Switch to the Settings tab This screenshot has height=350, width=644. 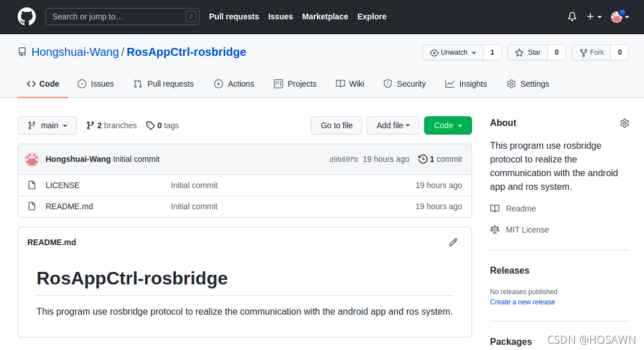tap(528, 84)
